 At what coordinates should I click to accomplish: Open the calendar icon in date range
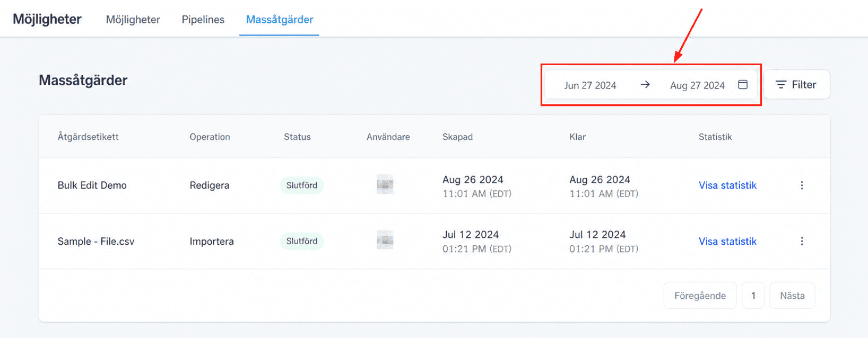tap(743, 85)
